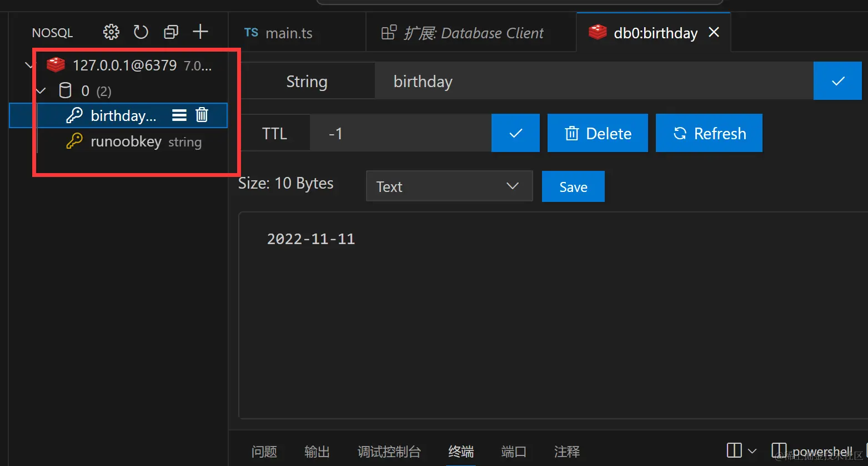Select the powershell terminal entry

812,451
